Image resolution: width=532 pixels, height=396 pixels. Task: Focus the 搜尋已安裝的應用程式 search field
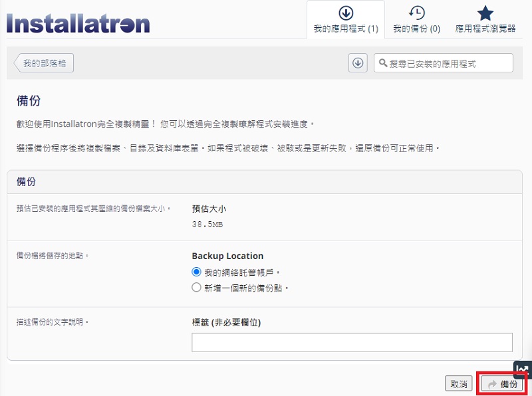pos(444,63)
